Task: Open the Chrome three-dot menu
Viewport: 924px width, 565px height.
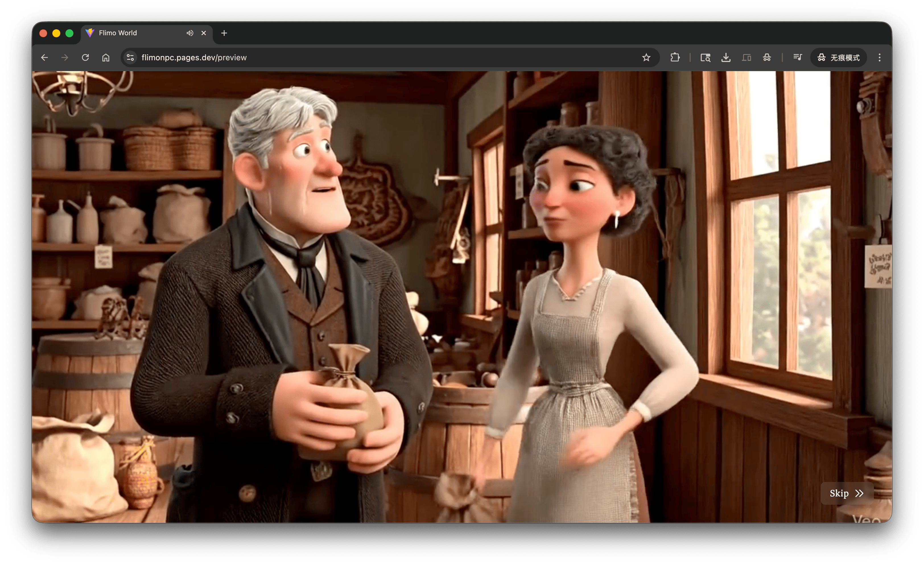Action: point(879,57)
